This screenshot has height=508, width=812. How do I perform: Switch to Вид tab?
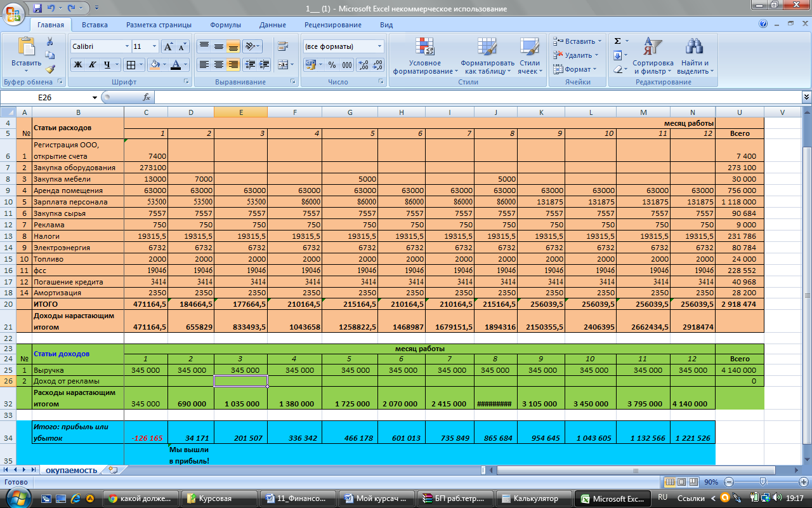click(x=386, y=25)
